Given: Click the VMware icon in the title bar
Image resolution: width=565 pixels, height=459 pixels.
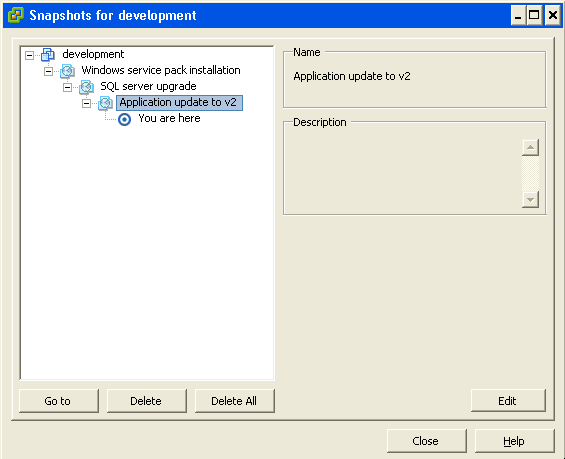Looking at the screenshot, I should pos(15,15).
